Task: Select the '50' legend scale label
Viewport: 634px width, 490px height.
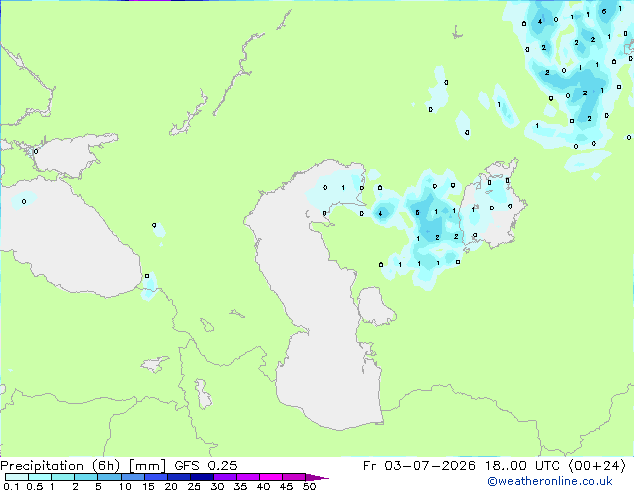Action: pyautogui.click(x=309, y=486)
